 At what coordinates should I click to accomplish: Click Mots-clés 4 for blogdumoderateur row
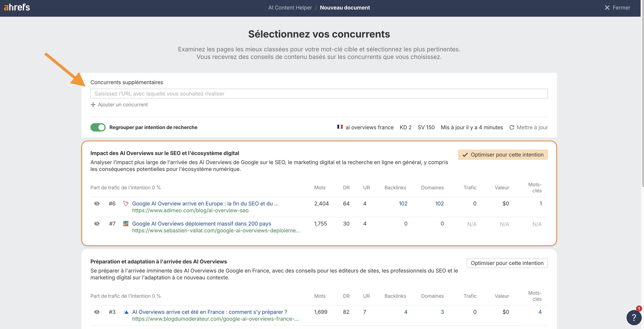coord(540,312)
